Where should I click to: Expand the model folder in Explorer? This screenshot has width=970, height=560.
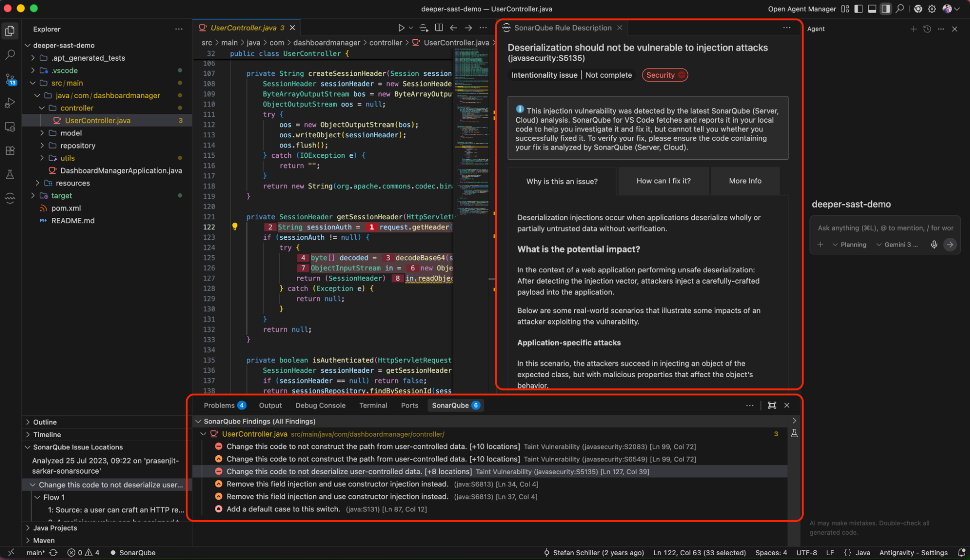pyautogui.click(x=71, y=133)
